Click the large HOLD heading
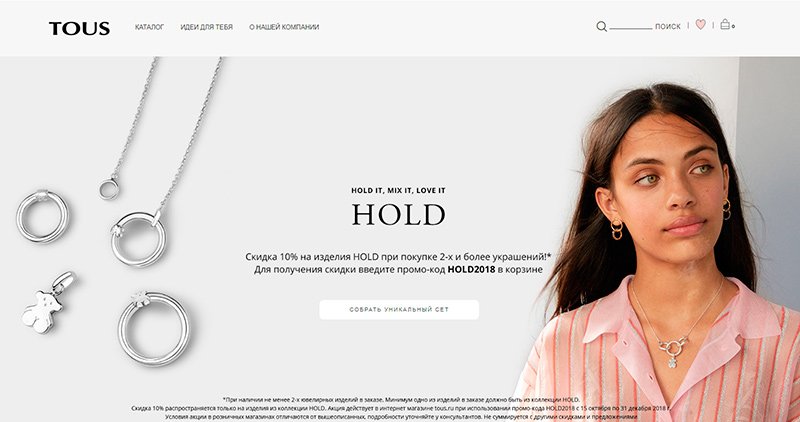Image resolution: width=800 pixels, height=422 pixels. [x=398, y=215]
